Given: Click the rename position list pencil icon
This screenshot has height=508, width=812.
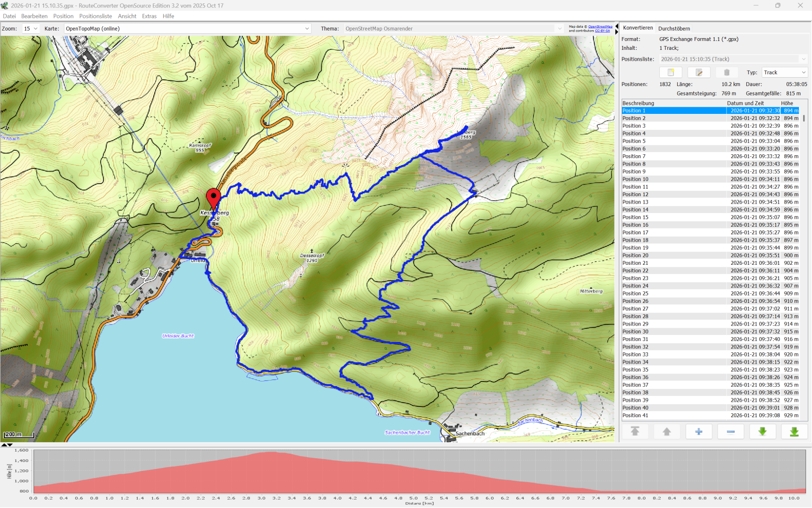Looking at the screenshot, I should pos(699,72).
